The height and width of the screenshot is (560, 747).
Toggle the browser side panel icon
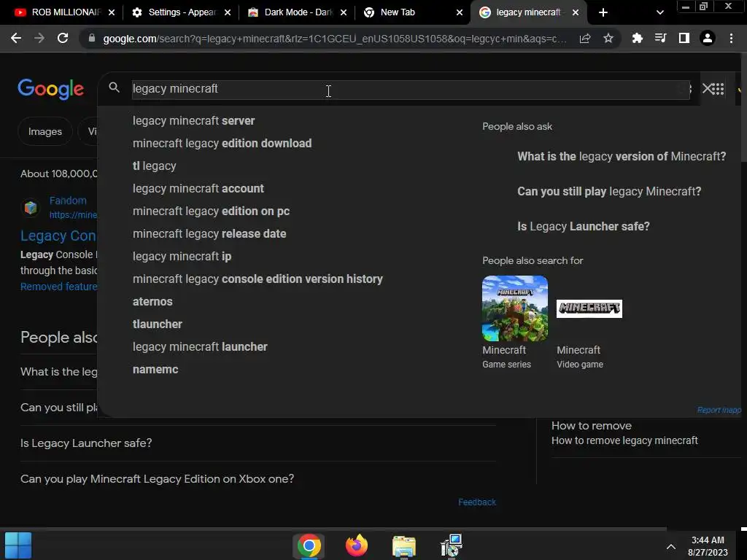tap(684, 38)
